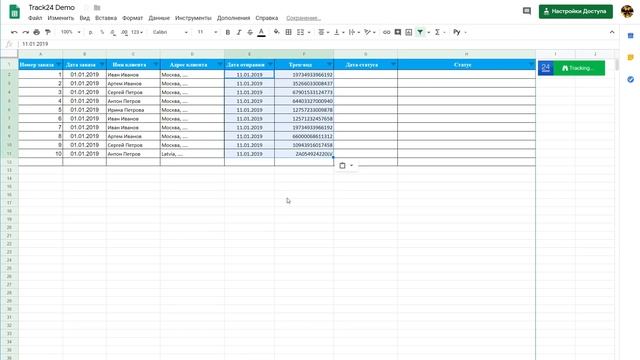Open the Вставка menu
Image resolution: width=640 pixels, height=360 pixels.
coord(106,18)
